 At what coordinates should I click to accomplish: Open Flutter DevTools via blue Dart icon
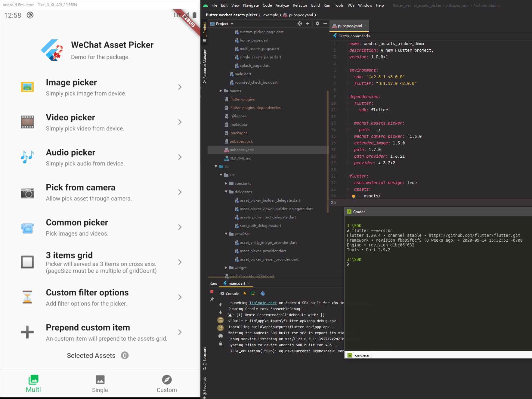tap(263, 293)
